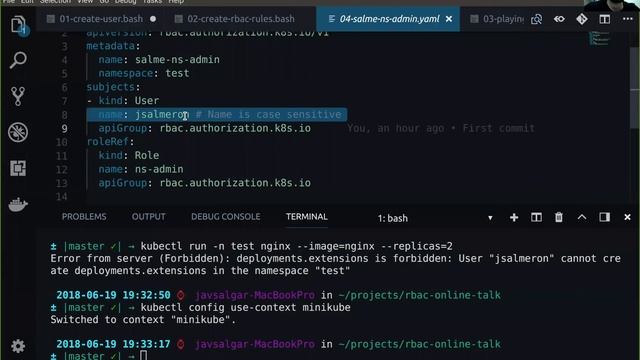640x360 pixels.
Task: Split the editor with split icon
Action: [604, 19]
